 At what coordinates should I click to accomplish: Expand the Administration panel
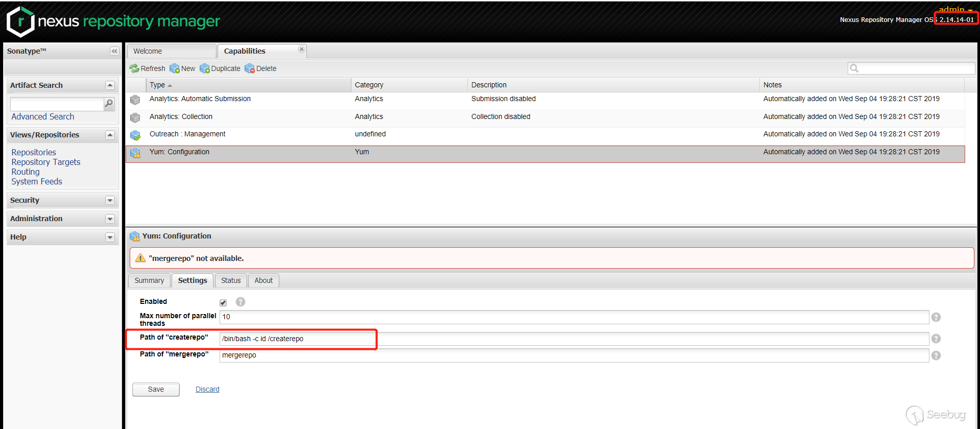click(x=110, y=219)
